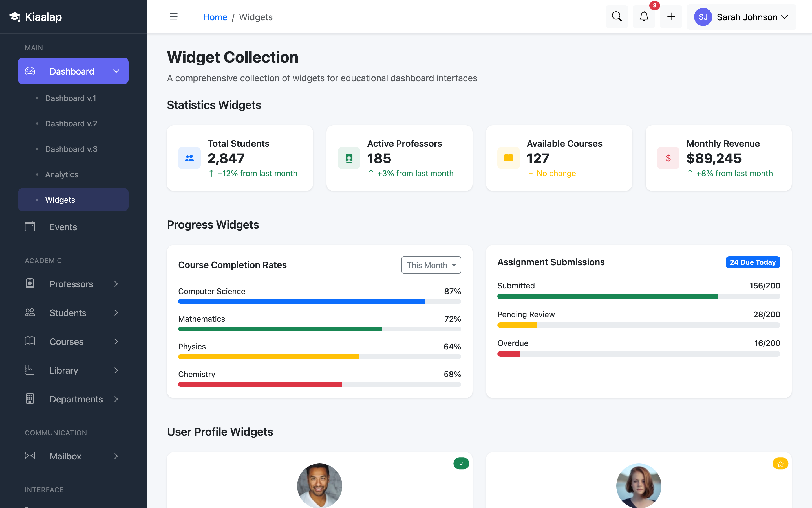812x508 pixels.
Task: Collapse the Dashboard menu chevron
Action: pos(116,71)
